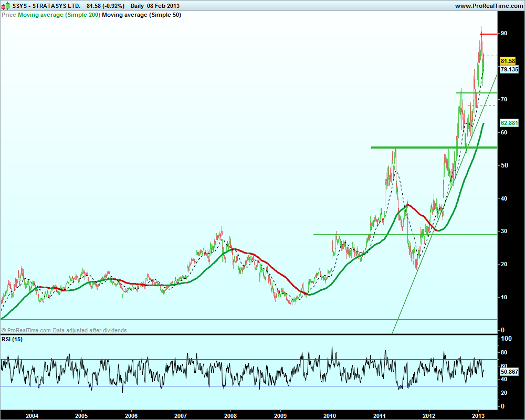Click the RSI axis label 80
The image size is (525, 420).
pyautogui.click(x=504, y=352)
